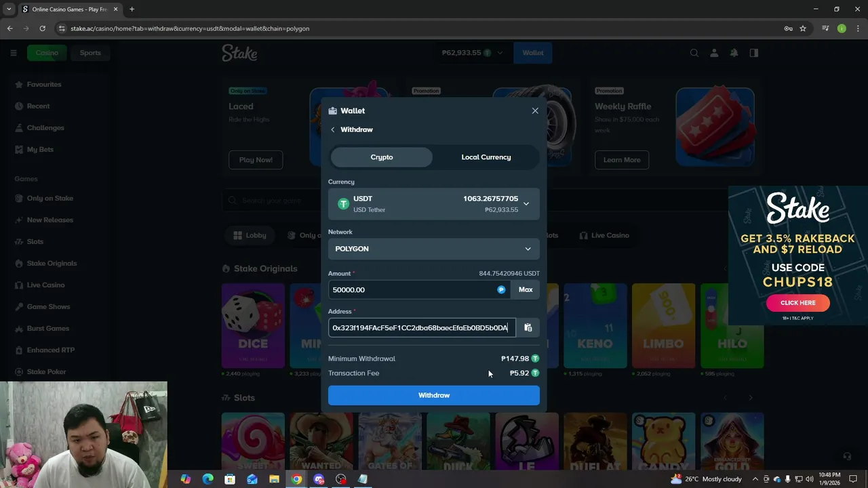Open Slots in the sidebar
This screenshot has height=488, width=868.
click(35, 242)
